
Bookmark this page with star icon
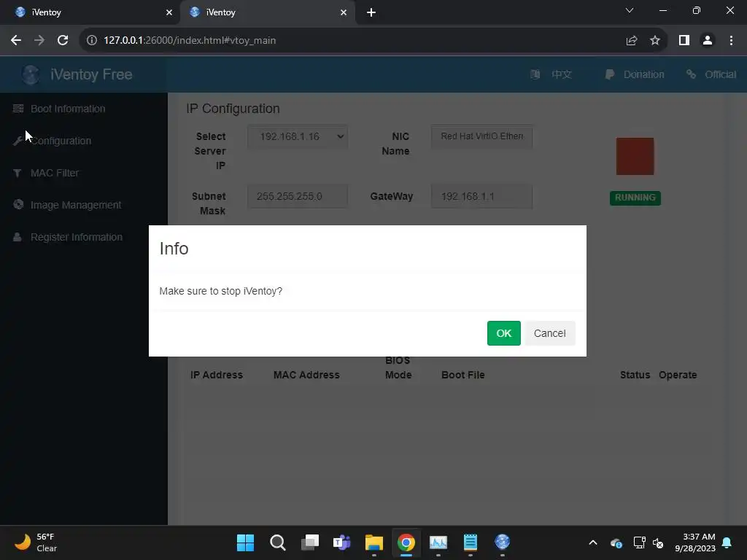coord(655,41)
